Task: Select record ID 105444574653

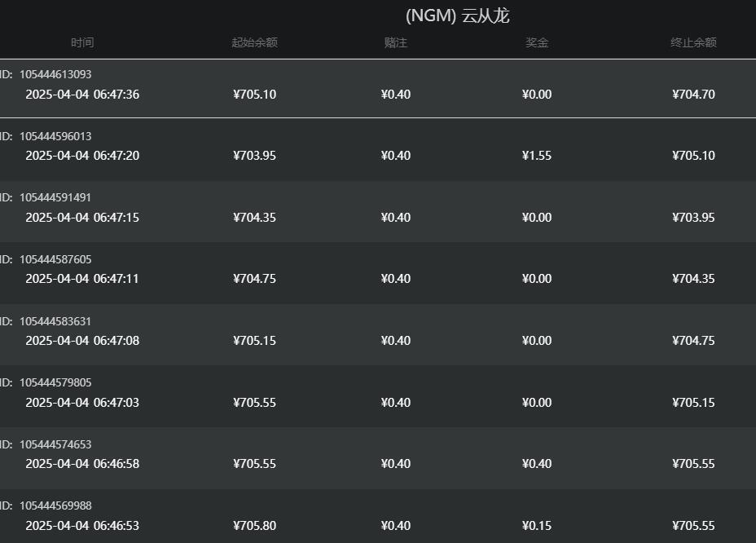Action: click(x=55, y=444)
